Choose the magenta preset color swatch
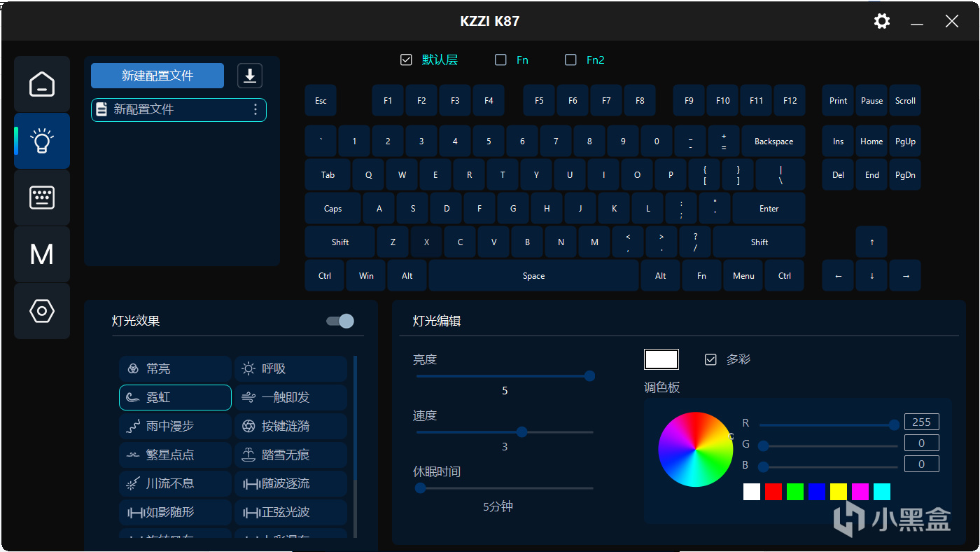Screen dimensions: 980x552 point(860,491)
